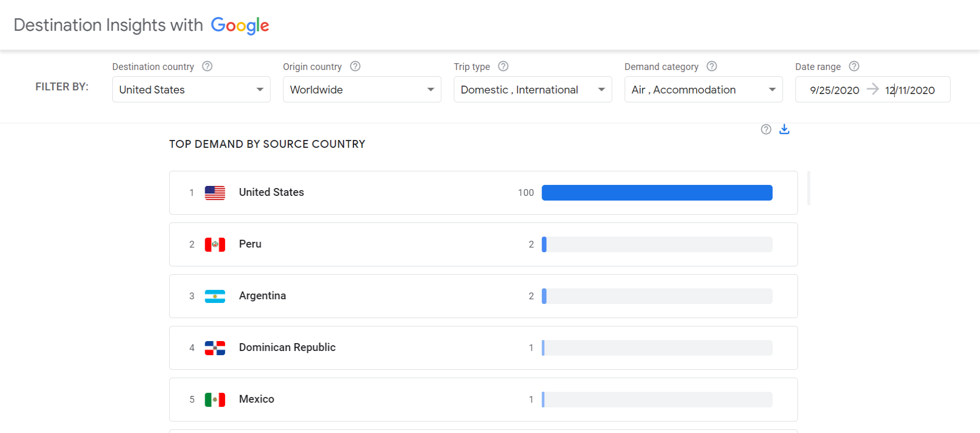The width and height of the screenshot is (980, 433).
Task: Click help icon beside Demand category
Action: [712, 66]
